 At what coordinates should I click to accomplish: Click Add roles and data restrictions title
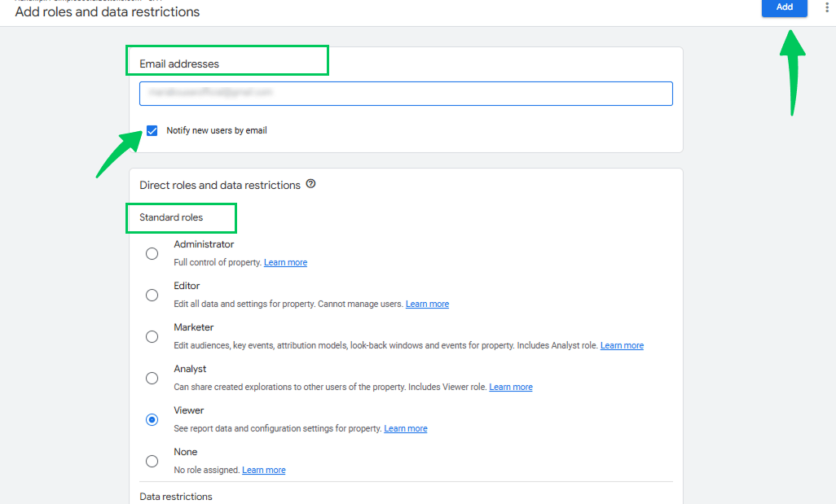pos(108,11)
